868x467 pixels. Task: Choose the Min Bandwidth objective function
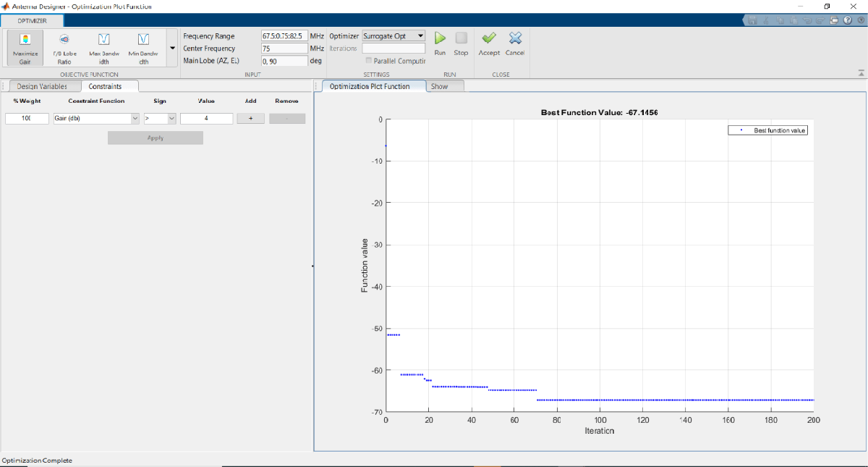click(x=143, y=48)
